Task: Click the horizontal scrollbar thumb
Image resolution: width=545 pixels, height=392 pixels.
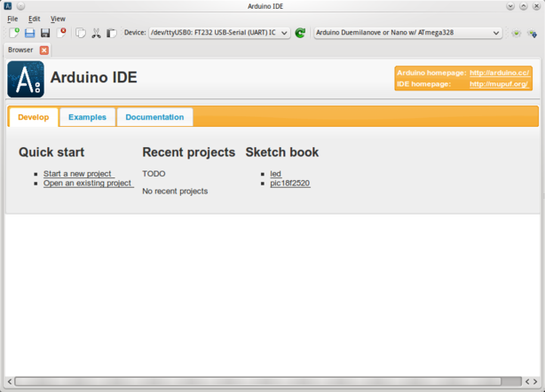Action: pyautogui.click(x=258, y=381)
